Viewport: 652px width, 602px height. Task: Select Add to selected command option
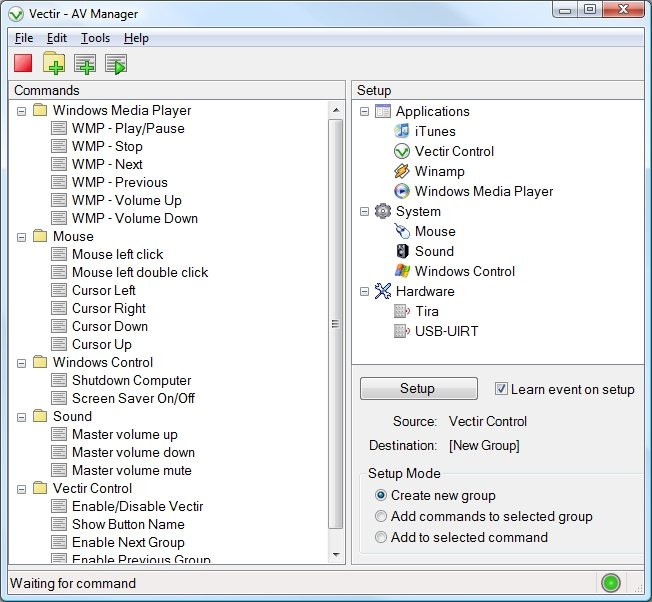point(380,537)
